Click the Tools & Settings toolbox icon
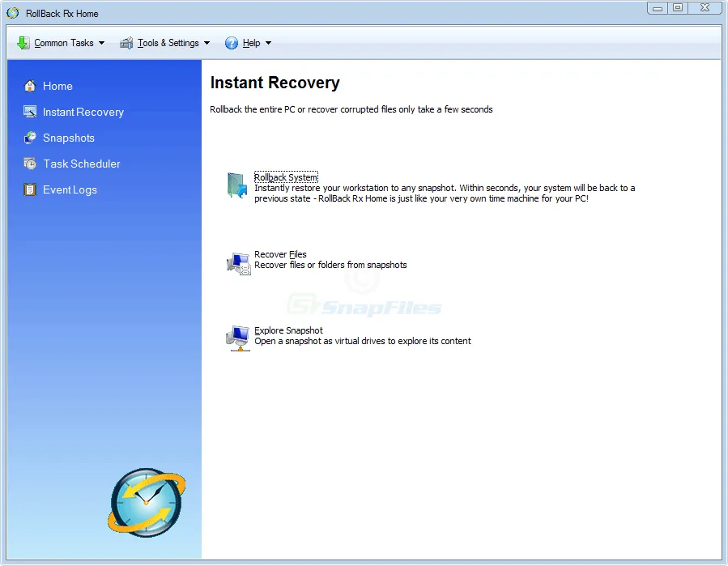Image resolution: width=728 pixels, height=566 pixels. point(126,43)
